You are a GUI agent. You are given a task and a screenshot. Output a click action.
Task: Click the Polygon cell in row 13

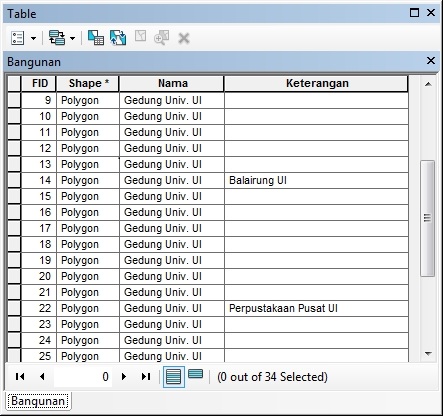88,164
